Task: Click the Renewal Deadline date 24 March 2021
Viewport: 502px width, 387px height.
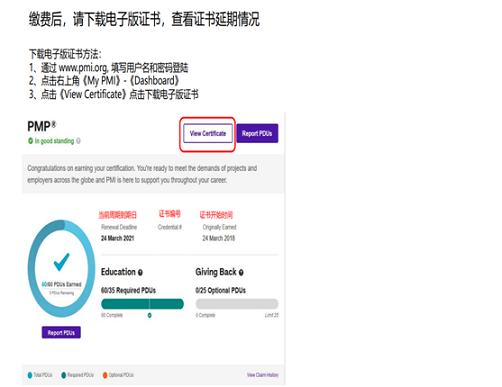Action: 118,238
